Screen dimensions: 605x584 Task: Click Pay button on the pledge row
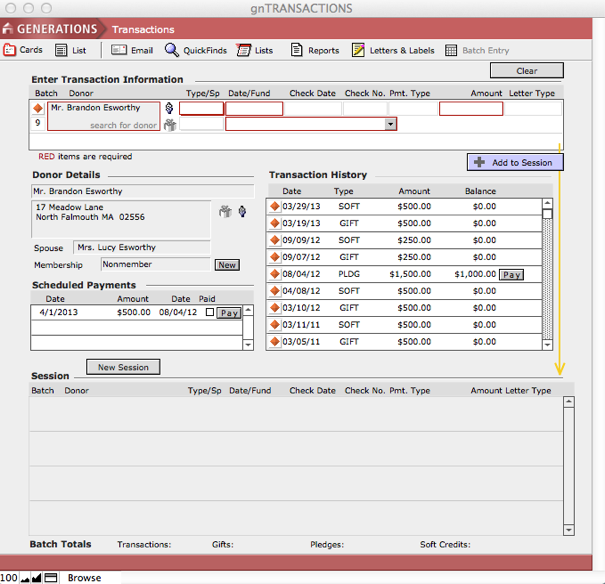click(x=511, y=274)
